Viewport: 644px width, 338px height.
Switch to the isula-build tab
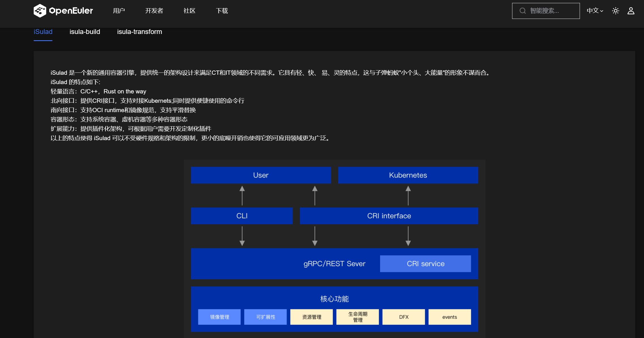(85, 32)
